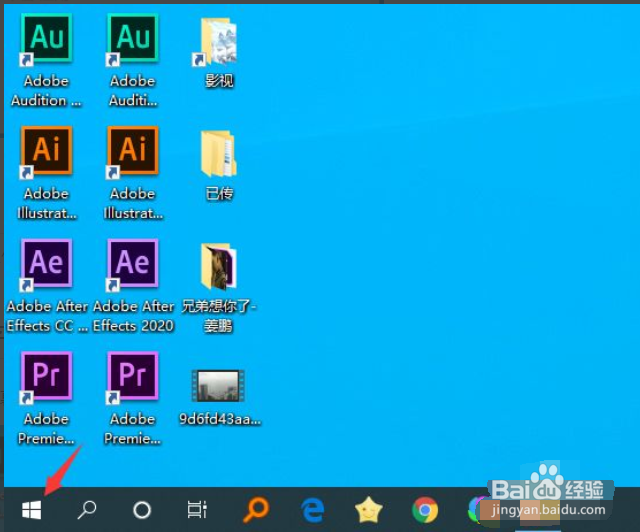Click the taskbar search magnifier icon
Image resolution: width=640 pixels, height=532 pixels.
pos(87,510)
